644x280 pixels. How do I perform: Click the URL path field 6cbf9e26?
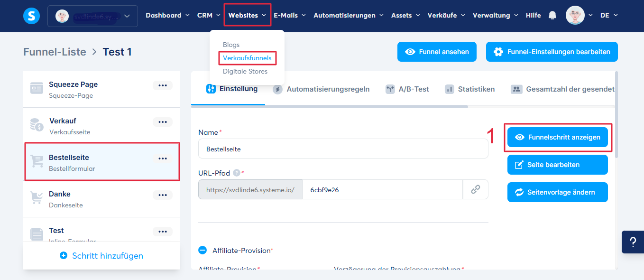click(x=383, y=189)
